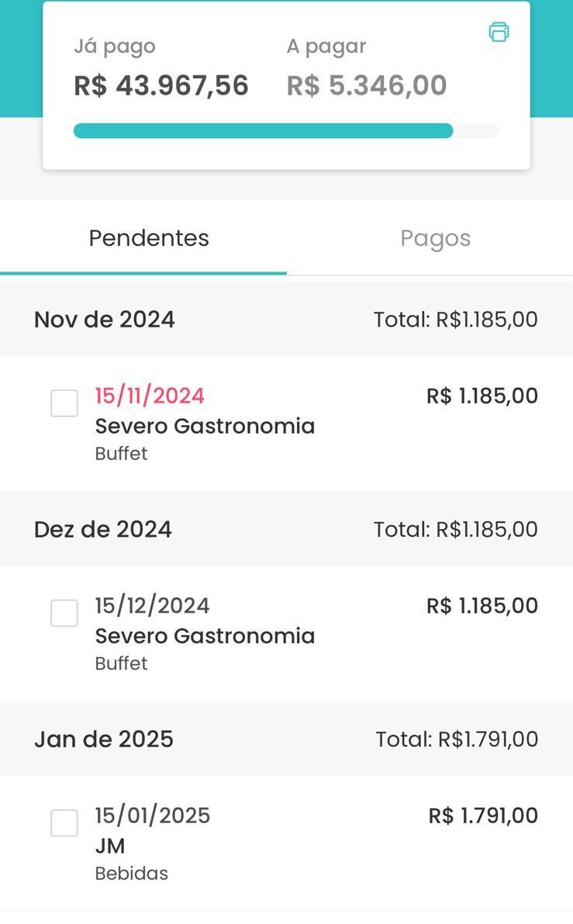Open the JM supplier entry
Image resolution: width=573 pixels, height=924 pixels.
pos(110,846)
